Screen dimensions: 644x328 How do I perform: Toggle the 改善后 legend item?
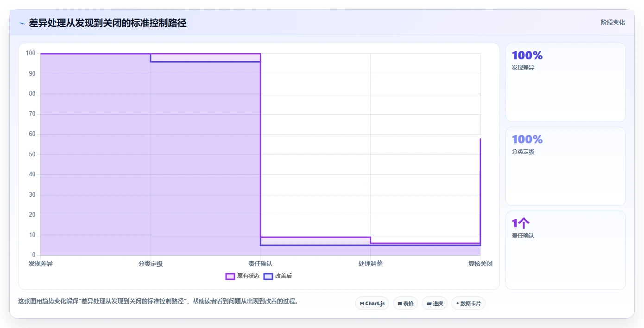click(x=278, y=276)
